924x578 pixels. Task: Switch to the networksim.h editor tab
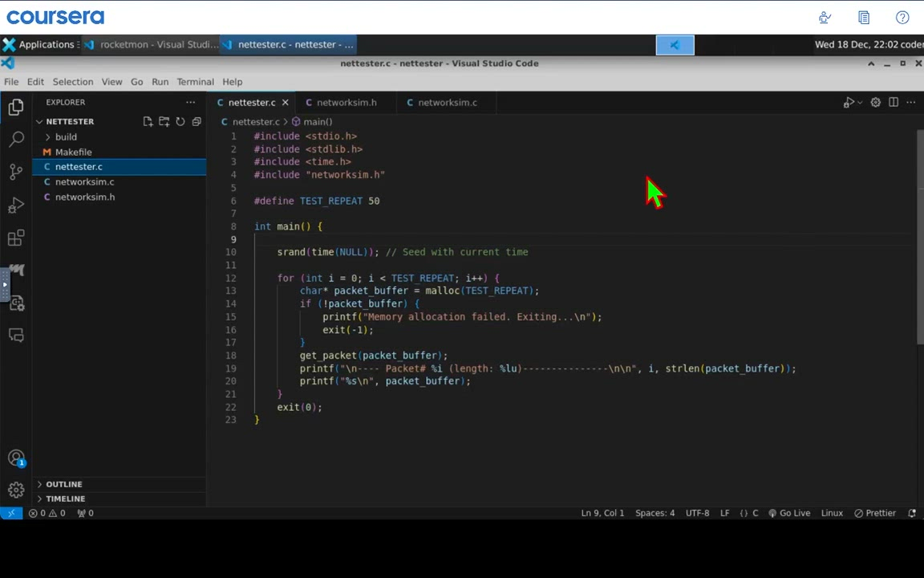click(x=346, y=103)
